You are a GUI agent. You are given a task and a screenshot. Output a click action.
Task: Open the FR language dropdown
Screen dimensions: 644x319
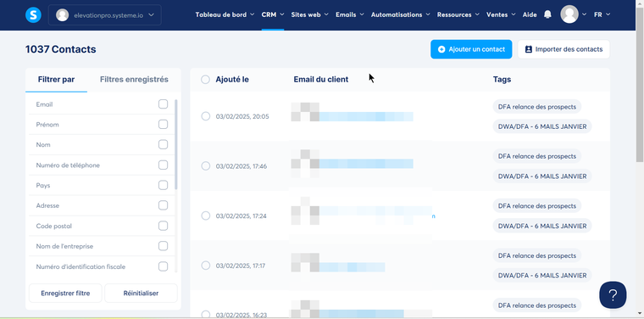[602, 14]
